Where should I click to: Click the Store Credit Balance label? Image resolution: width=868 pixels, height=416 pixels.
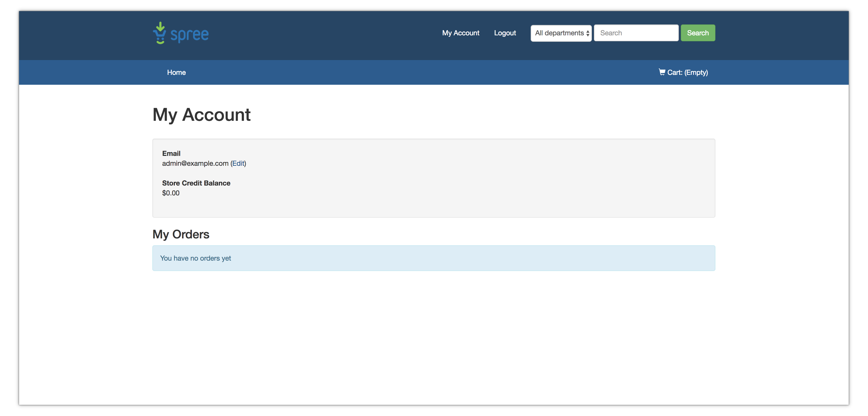pyautogui.click(x=196, y=183)
